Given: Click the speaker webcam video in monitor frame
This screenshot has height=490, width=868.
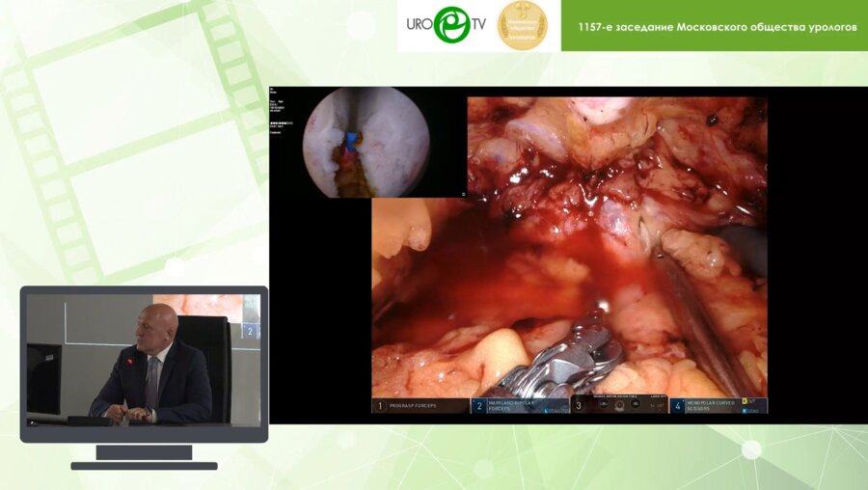Looking at the screenshot, I should 144,359.
